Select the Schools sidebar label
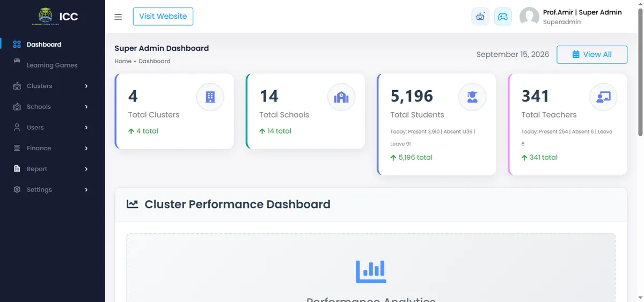 coord(39,107)
